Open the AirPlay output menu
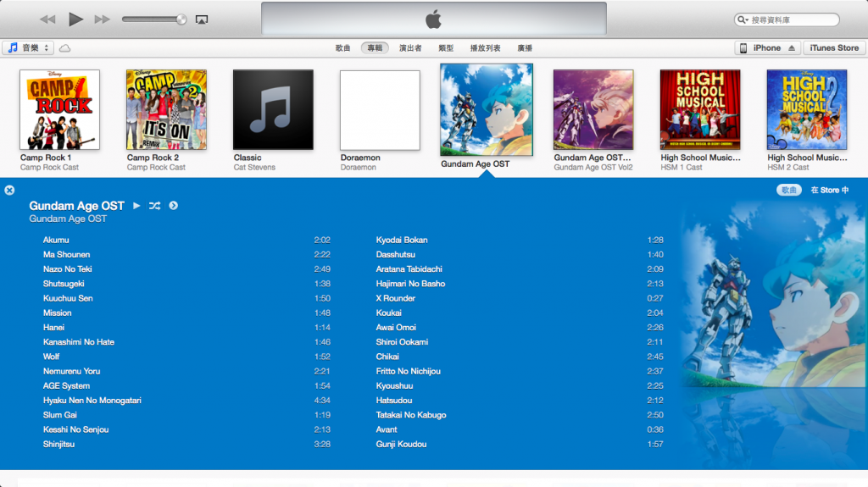Screen dimensions: 868x487 click(x=202, y=19)
